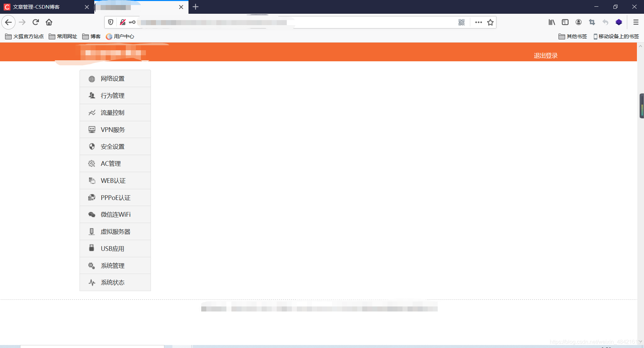Image resolution: width=644 pixels, height=348 pixels.
Task: Go back to the previous page
Action: tap(8, 22)
